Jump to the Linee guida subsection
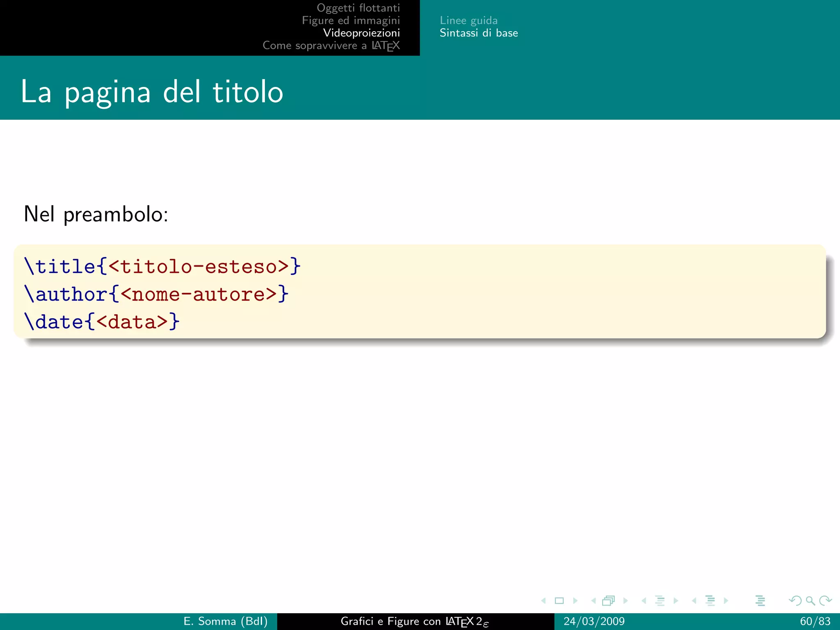 click(x=469, y=21)
